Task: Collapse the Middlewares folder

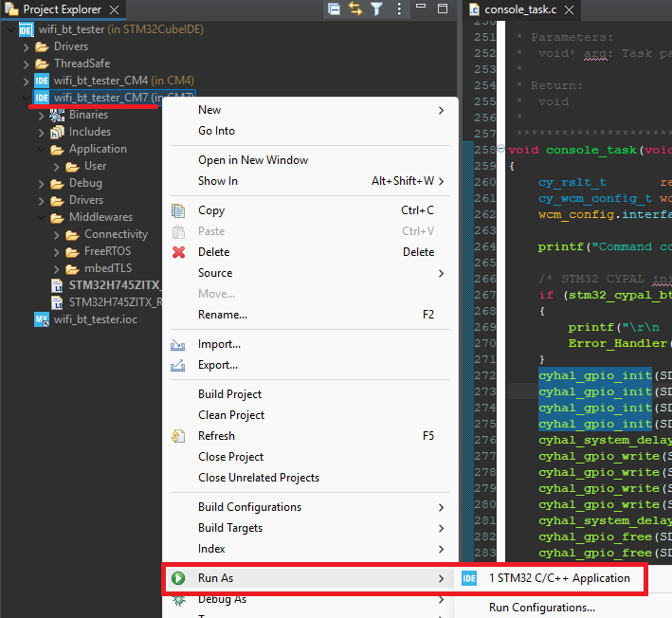Action: pos(42,217)
